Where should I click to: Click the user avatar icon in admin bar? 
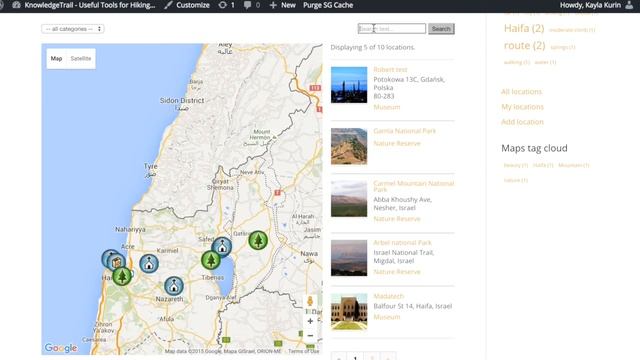pyautogui.click(x=629, y=5)
